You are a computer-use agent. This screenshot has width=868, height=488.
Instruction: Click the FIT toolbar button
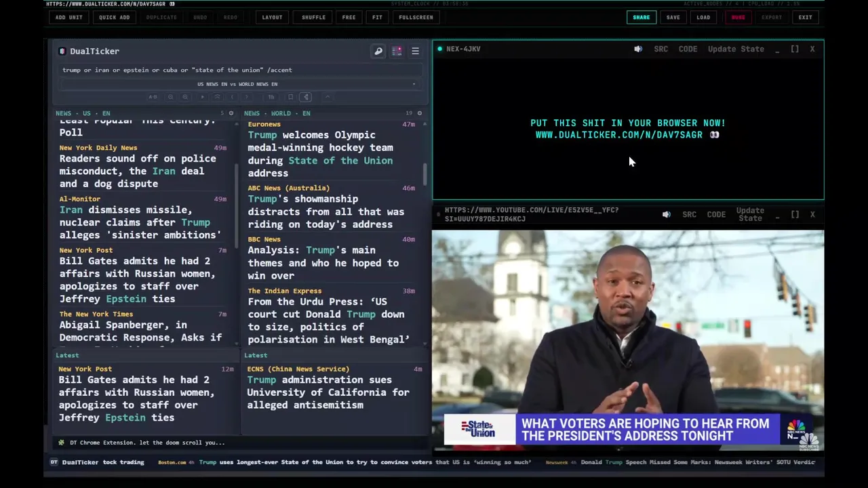click(x=377, y=17)
